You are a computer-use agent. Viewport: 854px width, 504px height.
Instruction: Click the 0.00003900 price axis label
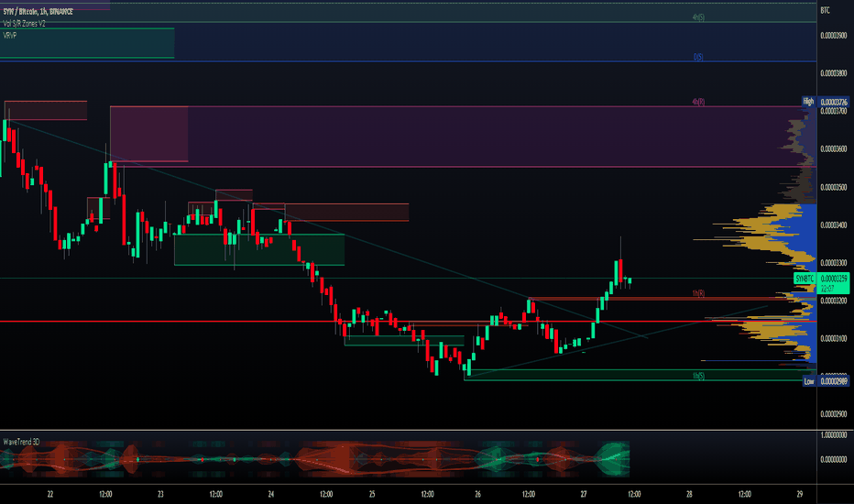833,36
